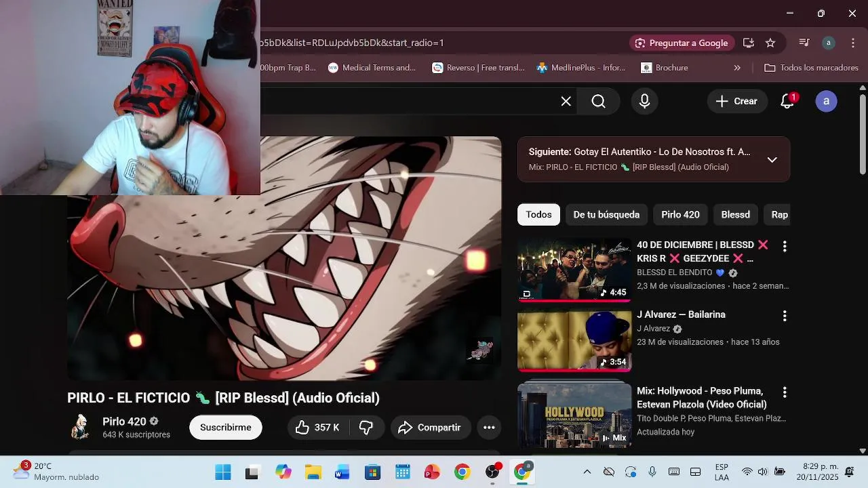The width and height of the screenshot is (868, 488).
Task: Open options menu for J Alvarez Bailarina
Action: 785,316
